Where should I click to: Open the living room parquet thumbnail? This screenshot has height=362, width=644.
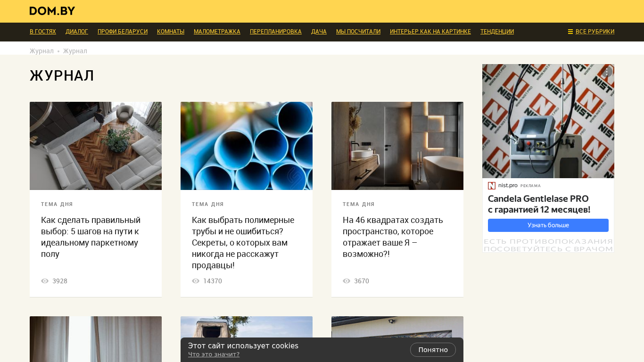[96, 146]
